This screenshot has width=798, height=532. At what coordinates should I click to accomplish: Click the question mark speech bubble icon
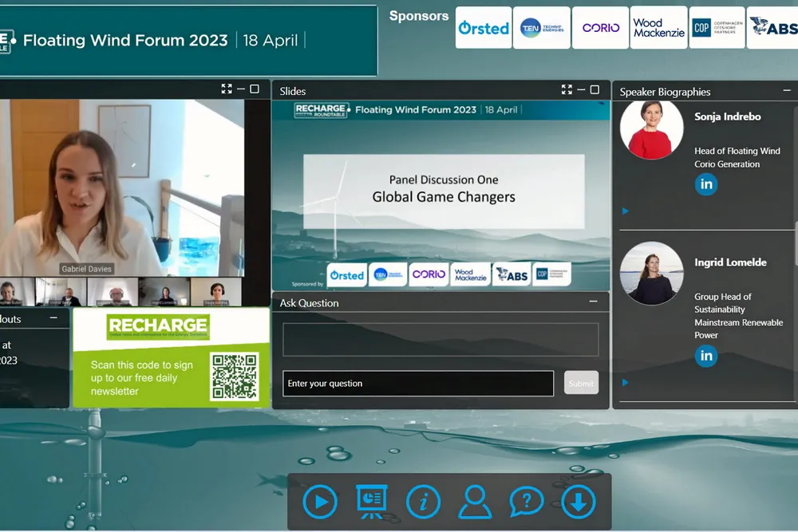[527, 502]
